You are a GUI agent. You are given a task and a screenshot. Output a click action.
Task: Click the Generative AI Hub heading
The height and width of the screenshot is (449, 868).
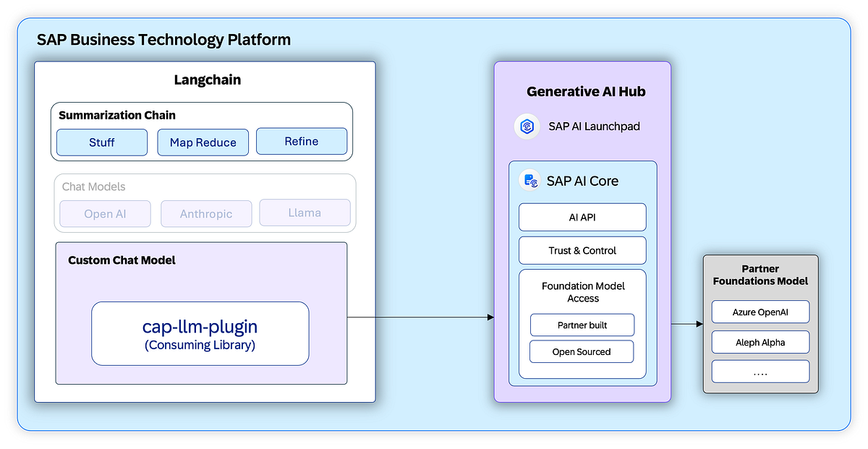586,92
